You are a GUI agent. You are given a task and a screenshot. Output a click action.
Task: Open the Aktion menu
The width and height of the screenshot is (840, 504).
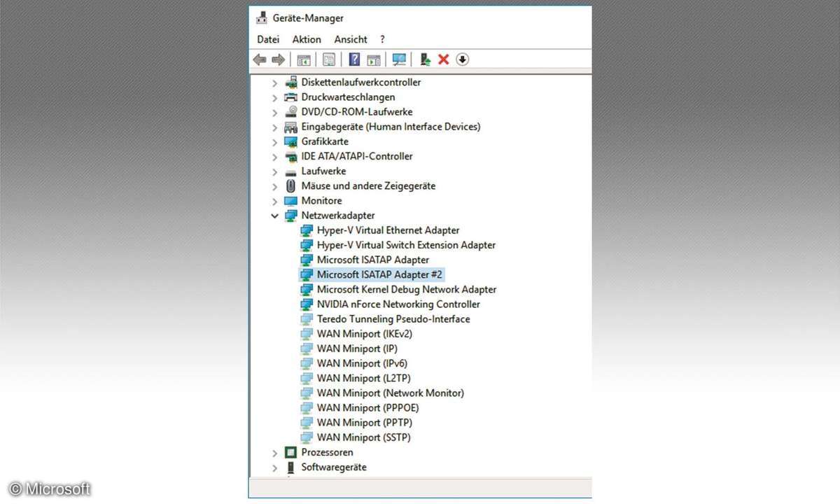pyautogui.click(x=307, y=39)
